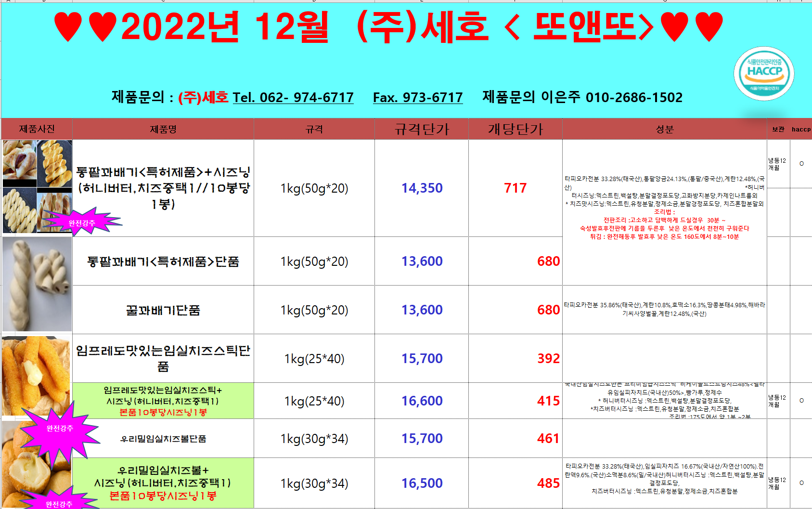Image resolution: width=812 pixels, height=509 pixels.
Task: Click the 규격단가 column header cell
Action: (x=422, y=129)
